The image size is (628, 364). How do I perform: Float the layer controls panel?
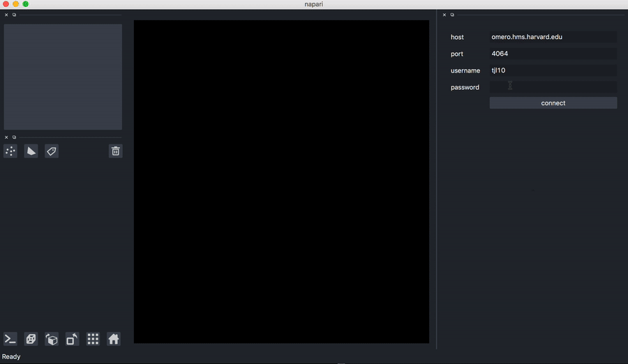point(14,15)
